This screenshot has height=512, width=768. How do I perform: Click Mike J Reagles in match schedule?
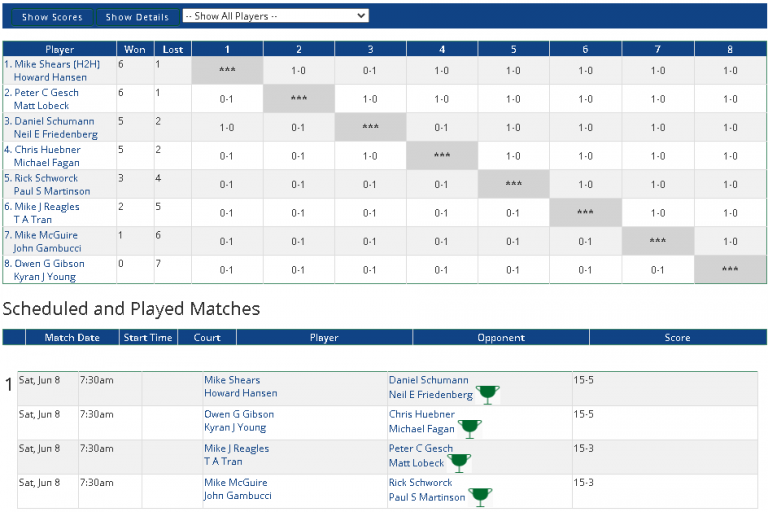click(237, 449)
